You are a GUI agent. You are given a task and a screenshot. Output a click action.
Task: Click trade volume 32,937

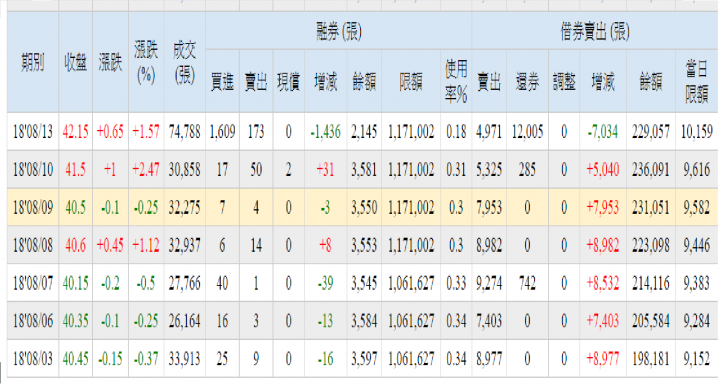pyautogui.click(x=185, y=246)
